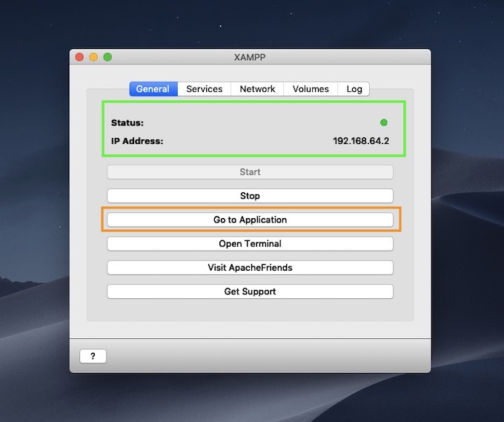Image resolution: width=504 pixels, height=422 pixels.
Task: Zoom the XAMPP window with green button
Action: (x=107, y=57)
